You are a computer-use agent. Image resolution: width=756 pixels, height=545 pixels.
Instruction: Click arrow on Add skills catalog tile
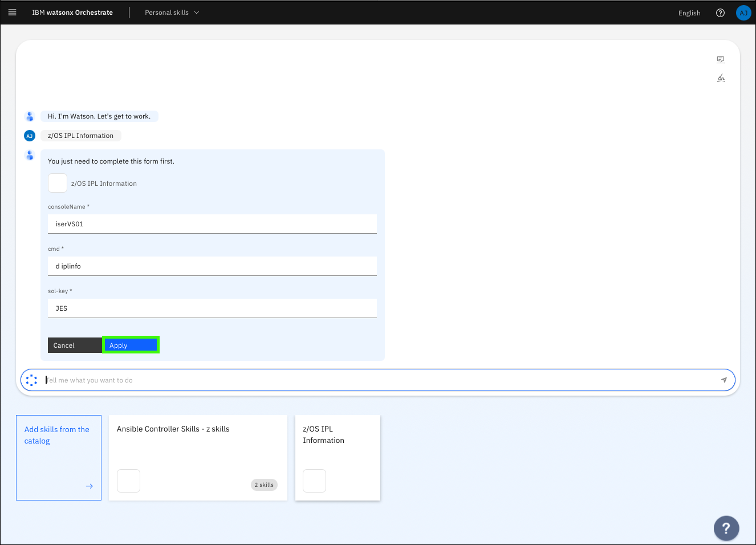[90, 486]
